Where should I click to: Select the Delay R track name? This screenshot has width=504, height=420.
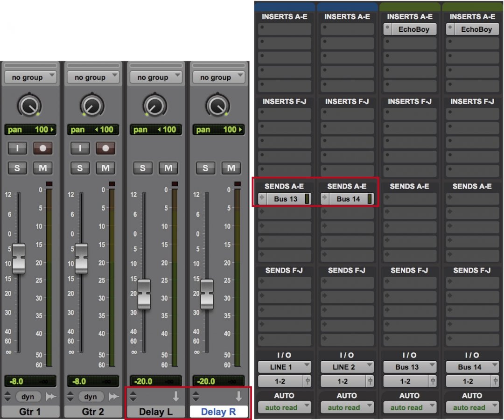pyautogui.click(x=218, y=412)
